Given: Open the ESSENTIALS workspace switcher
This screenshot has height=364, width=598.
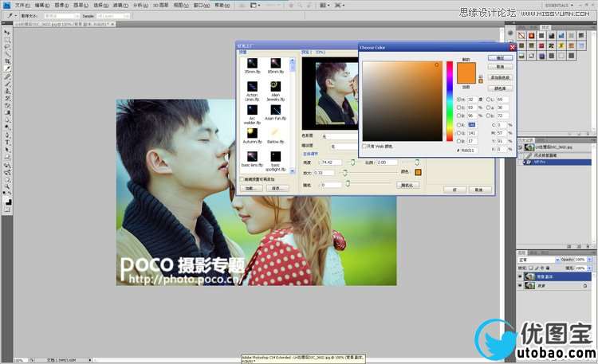Looking at the screenshot, I should pos(559,6).
